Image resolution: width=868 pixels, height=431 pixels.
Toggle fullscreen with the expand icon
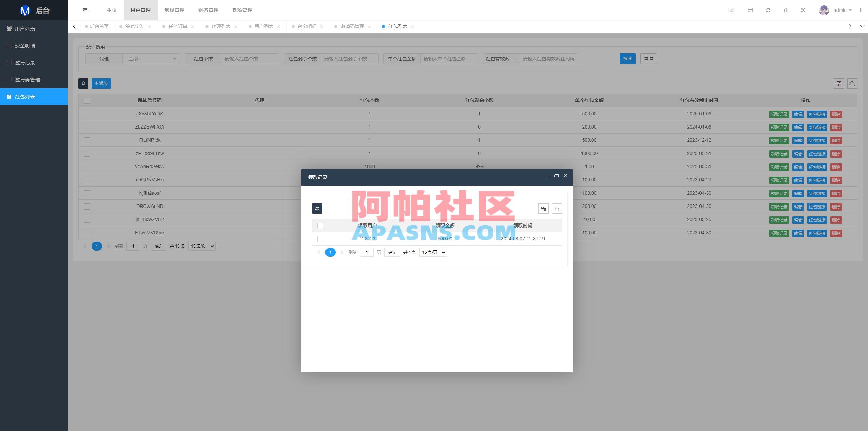coord(804,10)
